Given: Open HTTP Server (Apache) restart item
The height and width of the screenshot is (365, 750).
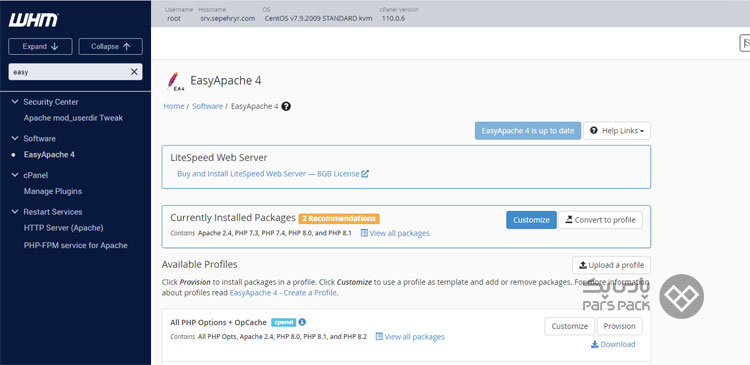Looking at the screenshot, I should (x=63, y=228).
